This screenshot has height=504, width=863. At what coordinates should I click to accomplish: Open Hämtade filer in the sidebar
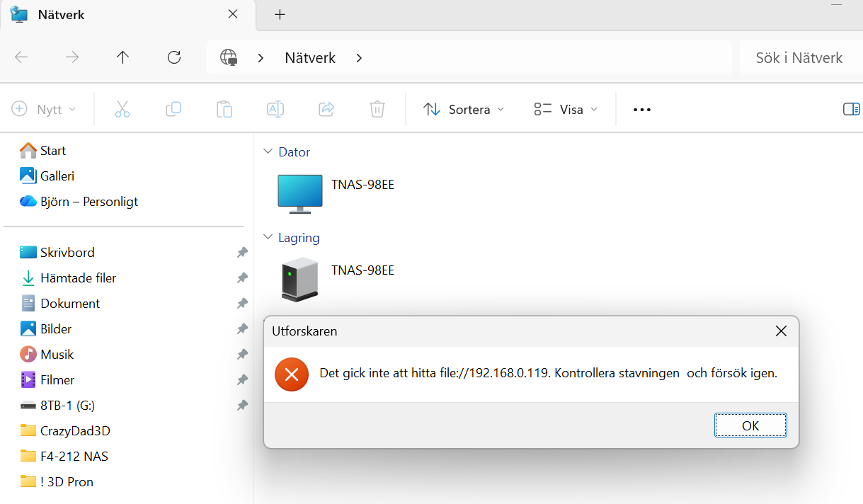tap(68, 277)
